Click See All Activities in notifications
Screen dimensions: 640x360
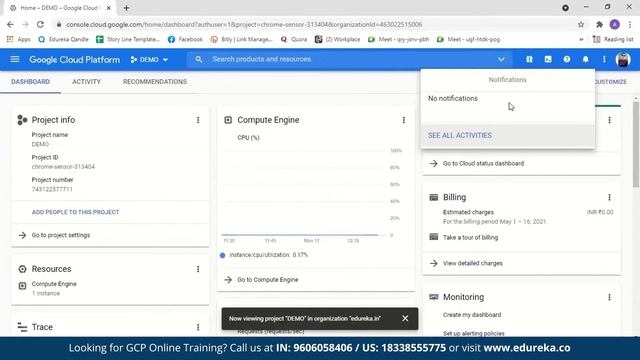pyautogui.click(x=460, y=135)
